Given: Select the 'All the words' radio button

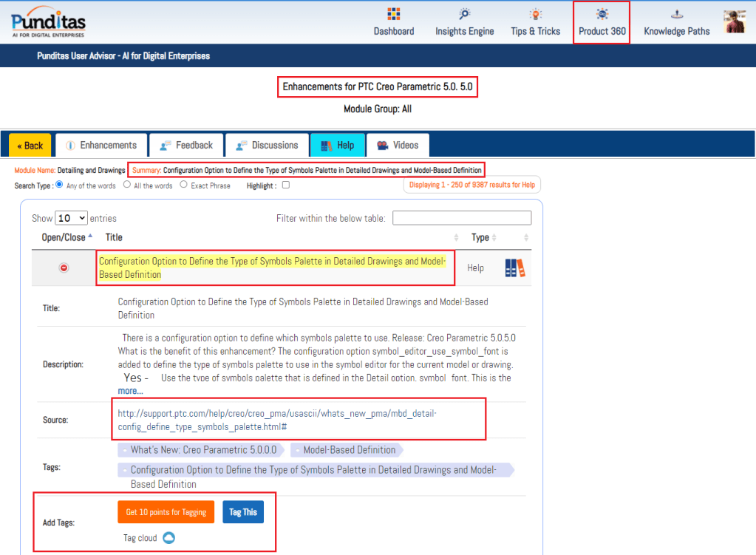Looking at the screenshot, I should coord(127,185).
